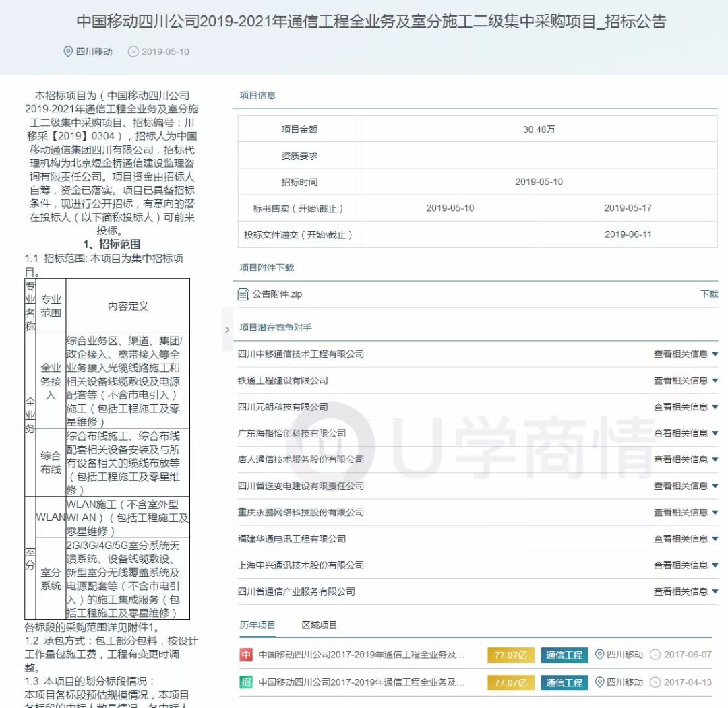
Task: Click the green 招 badge icon on 2017-04-13 project
Action: [246, 682]
